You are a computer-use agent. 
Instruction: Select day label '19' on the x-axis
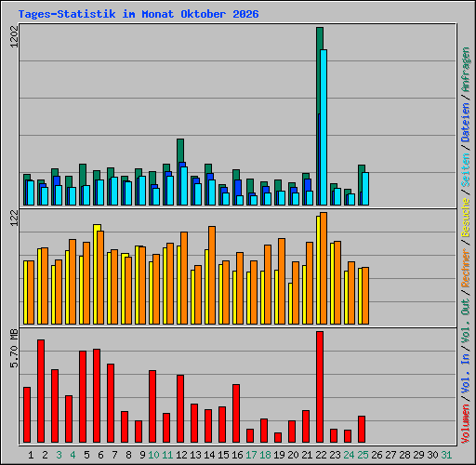[x=279, y=455]
